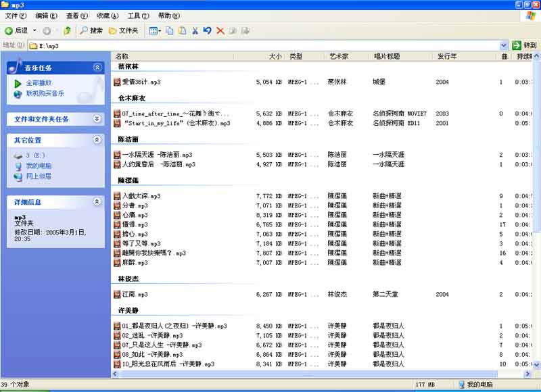This screenshot has height=392, width=541.
Task: Select the 人约黄昏后 -陈洁丽.mp3 file icon
Action: tap(117, 164)
